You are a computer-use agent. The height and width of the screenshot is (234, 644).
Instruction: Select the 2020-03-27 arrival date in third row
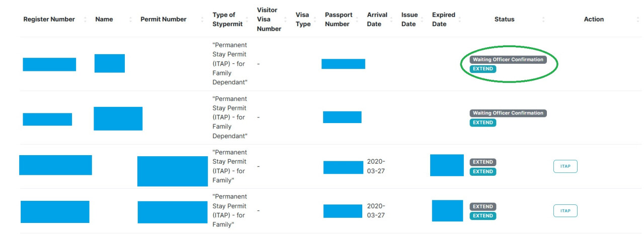click(376, 166)
